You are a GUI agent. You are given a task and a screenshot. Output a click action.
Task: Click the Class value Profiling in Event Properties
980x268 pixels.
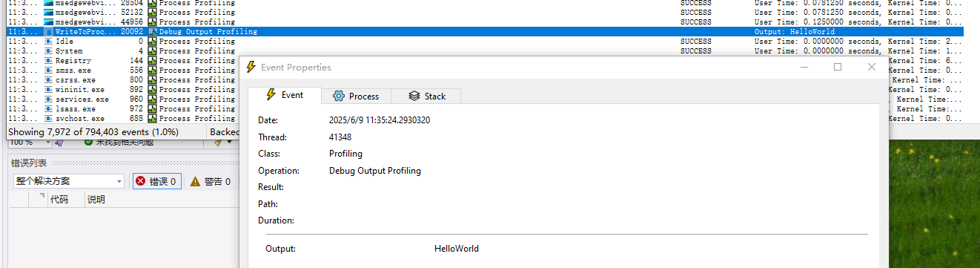point(345,154)
